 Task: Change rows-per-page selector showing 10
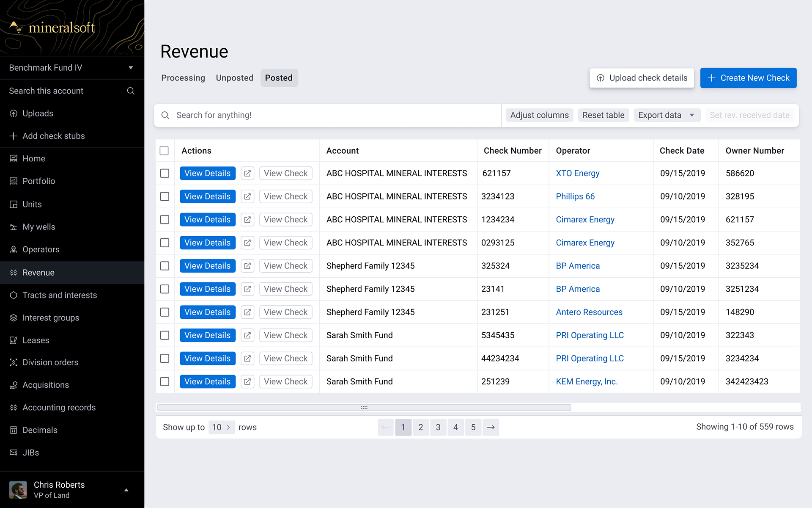(221, 427)
